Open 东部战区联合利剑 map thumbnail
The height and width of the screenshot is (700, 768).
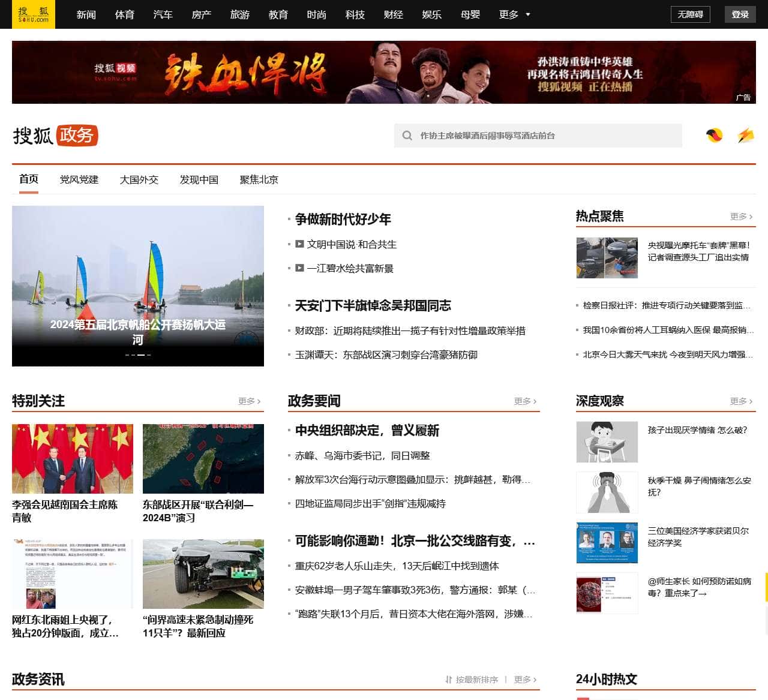203,459
